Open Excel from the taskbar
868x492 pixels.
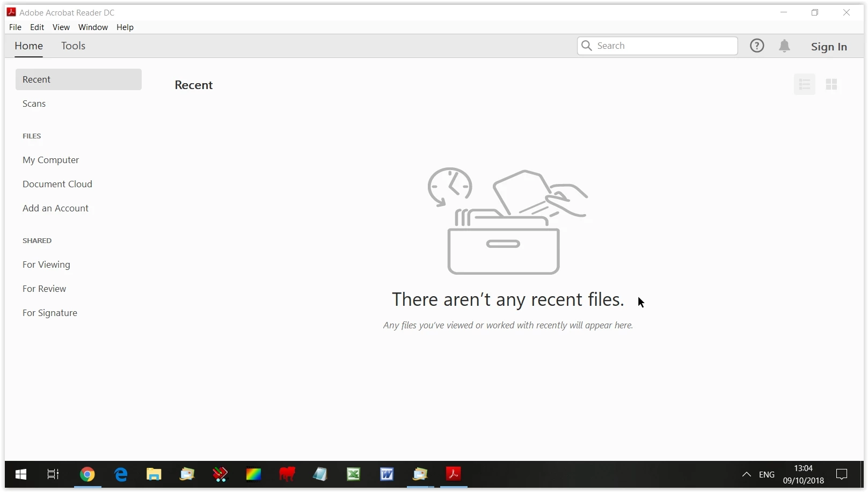tap(354, 474)
